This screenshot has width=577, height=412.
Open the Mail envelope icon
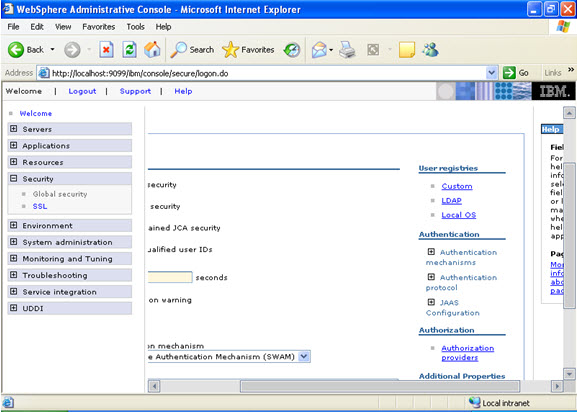(319, 50)
